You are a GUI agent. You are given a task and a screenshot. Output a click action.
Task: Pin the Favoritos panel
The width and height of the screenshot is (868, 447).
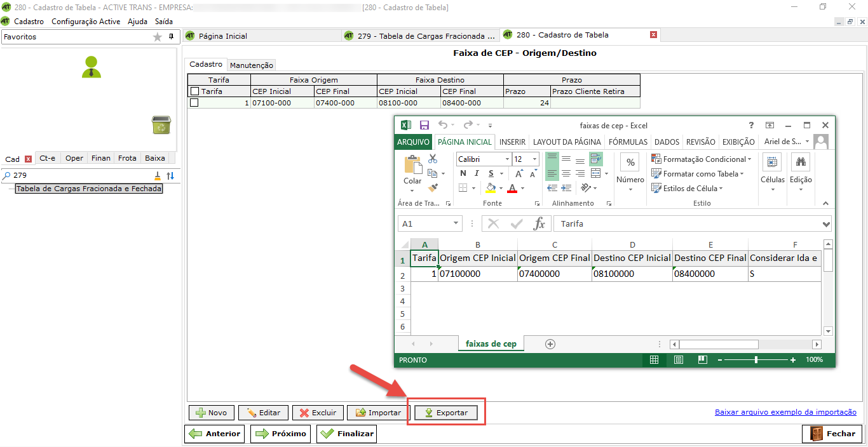tap(171, 37)
